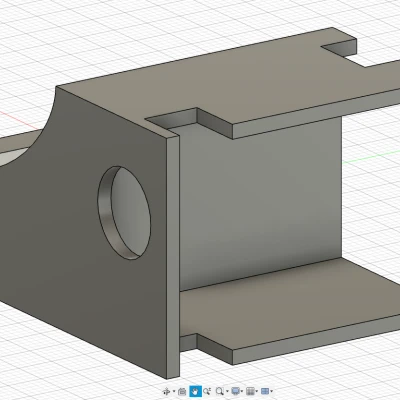Select the Orbit tool in navigation bar

pyautogui.click(x=166, y=391)
